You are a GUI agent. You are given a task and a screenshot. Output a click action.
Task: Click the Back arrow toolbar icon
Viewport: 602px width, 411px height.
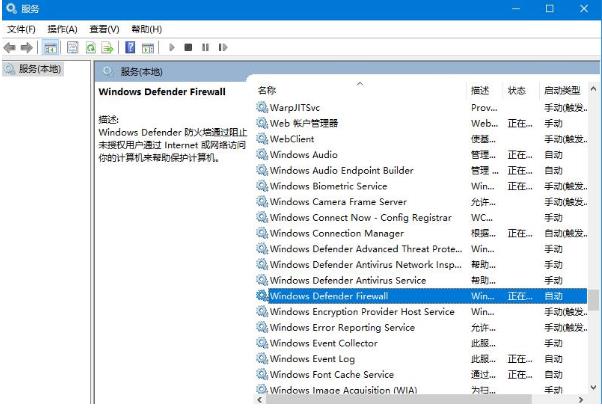(10, 48)
